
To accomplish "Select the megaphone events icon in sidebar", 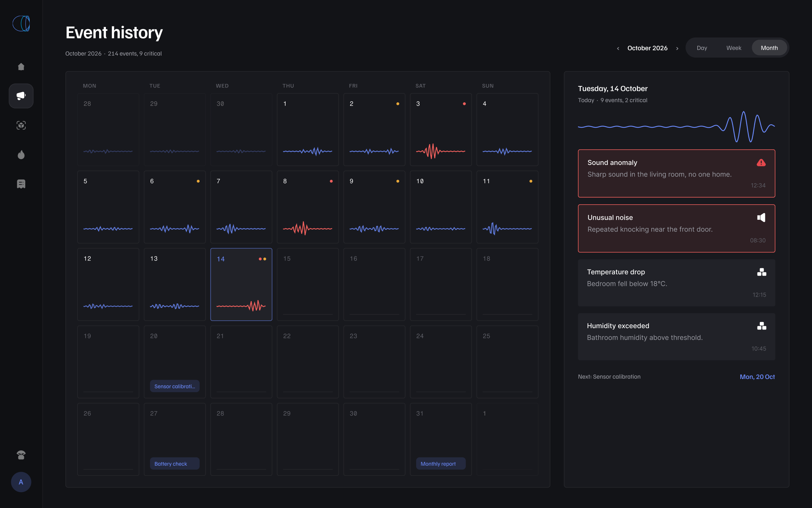I will pos(21,96).
